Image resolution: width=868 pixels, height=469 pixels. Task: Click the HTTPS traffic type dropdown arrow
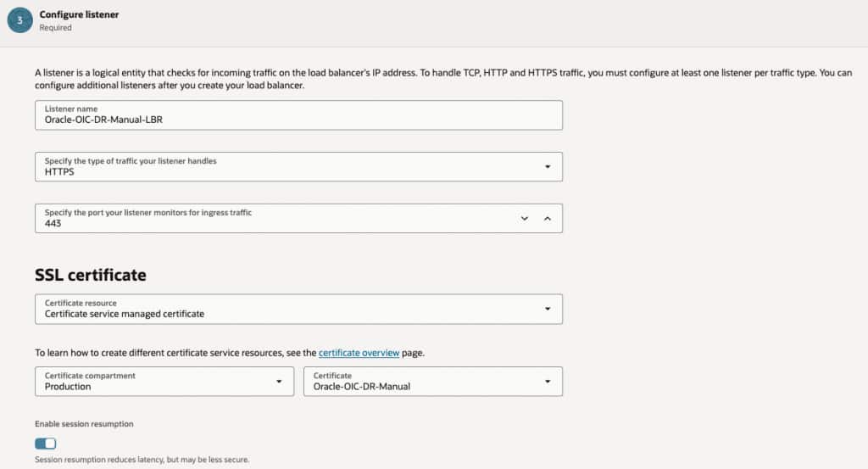pyautogui.click(x=548, y=166)
